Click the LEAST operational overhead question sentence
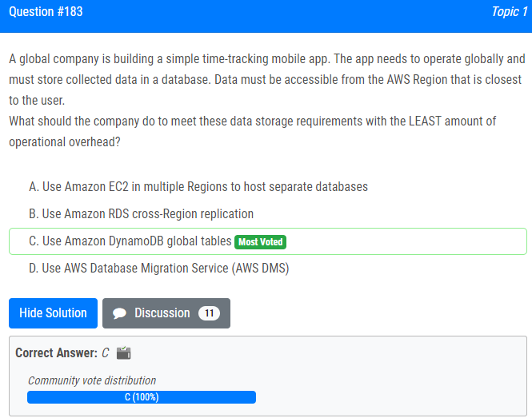Viewport: 532px width, 418px height. pos(253,132)
